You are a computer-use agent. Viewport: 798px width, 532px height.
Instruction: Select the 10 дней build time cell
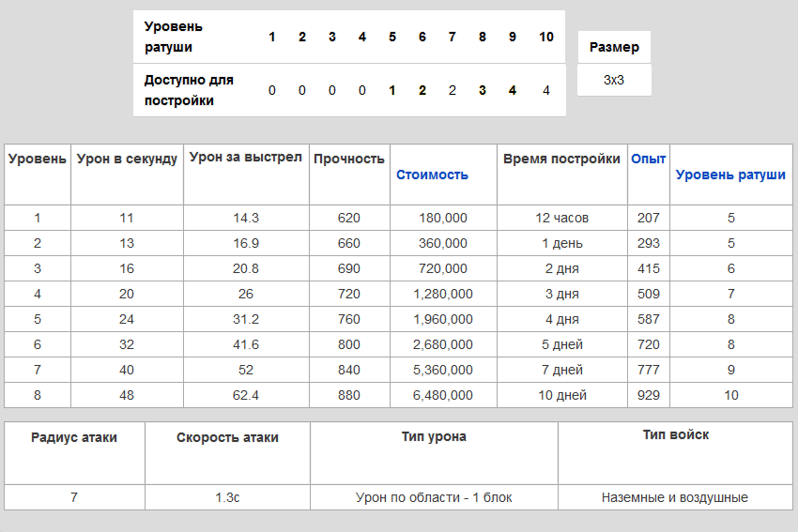(x=561, y=395)
